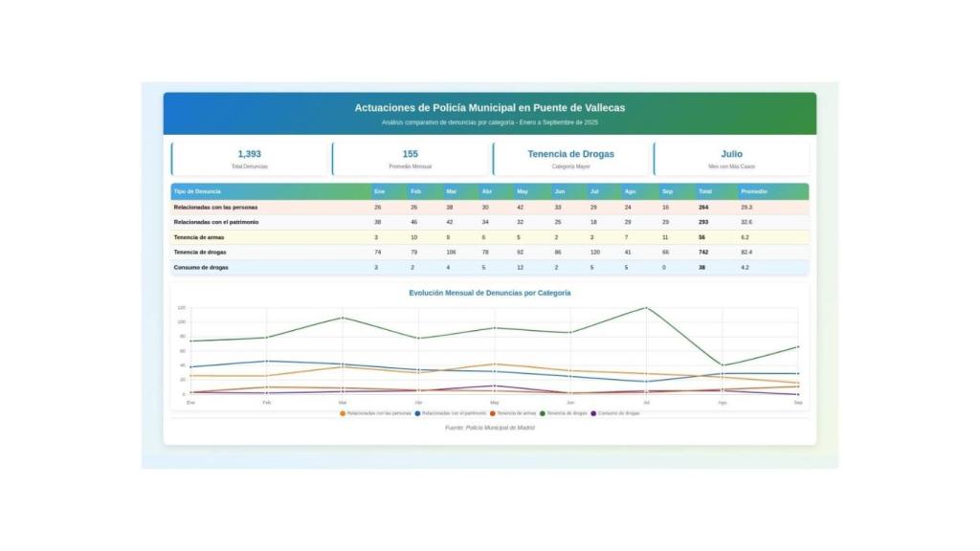Click the chart title 'Evolución Mensual de Denuncias'
980x551 pixels.
pos(490,293)
